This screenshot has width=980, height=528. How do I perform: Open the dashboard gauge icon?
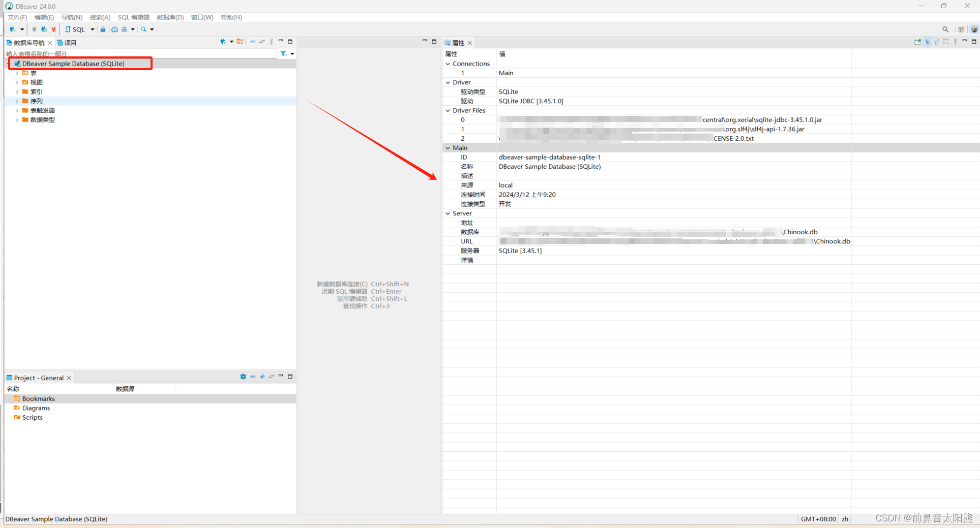pos(115,29)
